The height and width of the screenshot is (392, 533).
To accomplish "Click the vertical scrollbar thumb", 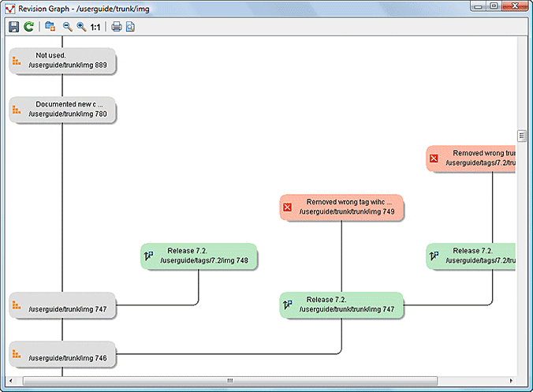I will click(521, 136).
